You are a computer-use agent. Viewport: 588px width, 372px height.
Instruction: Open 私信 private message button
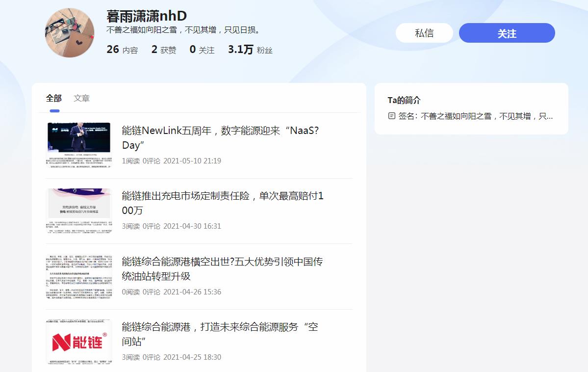click(424, 33)
